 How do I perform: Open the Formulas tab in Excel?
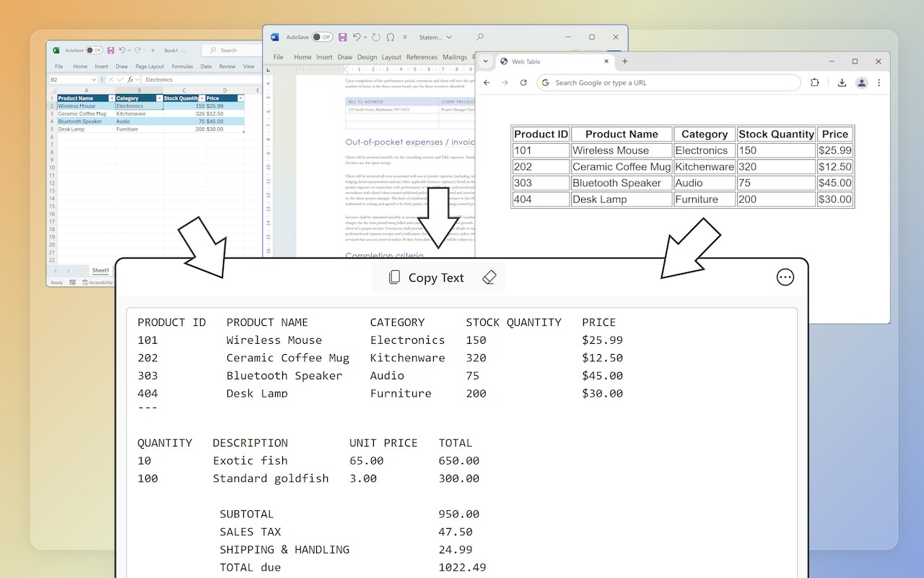point(182,66)
